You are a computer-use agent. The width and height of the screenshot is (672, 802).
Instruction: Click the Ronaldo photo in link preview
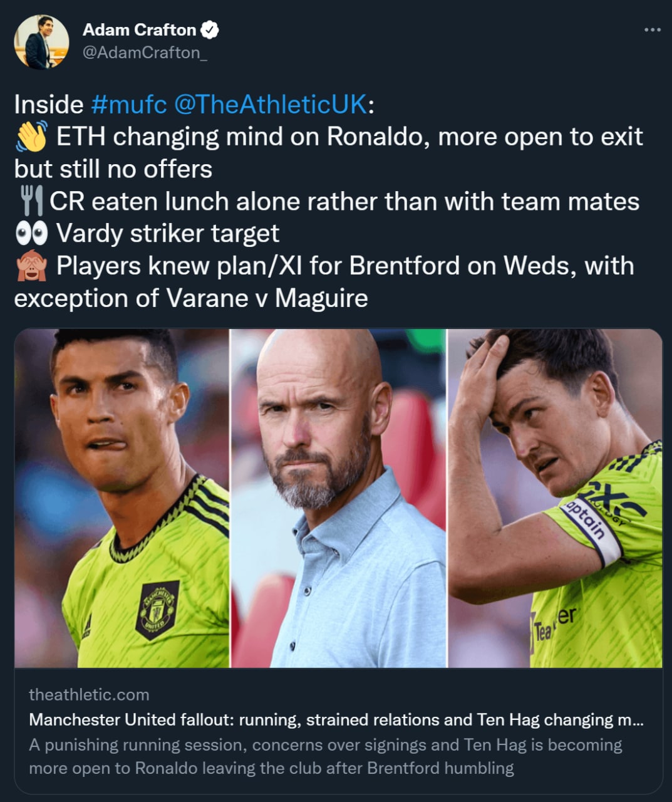pyautogui.click(x=122, y=498)
